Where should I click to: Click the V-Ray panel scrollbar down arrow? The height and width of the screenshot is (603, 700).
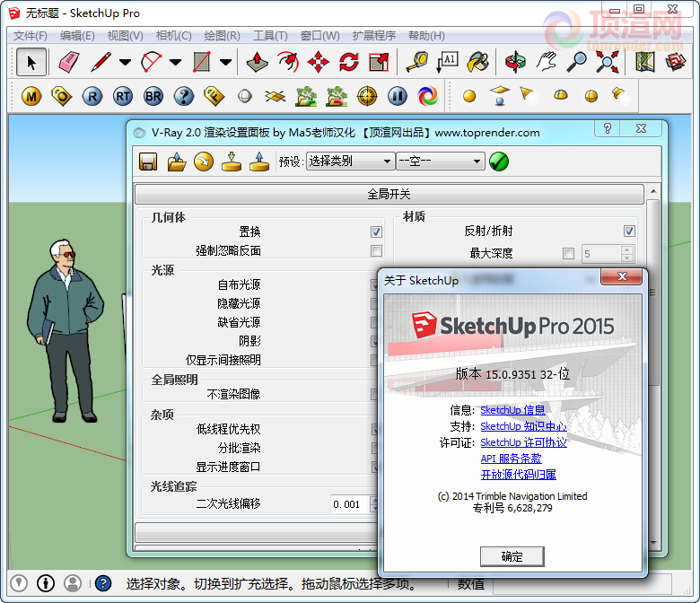click(653, 543)
